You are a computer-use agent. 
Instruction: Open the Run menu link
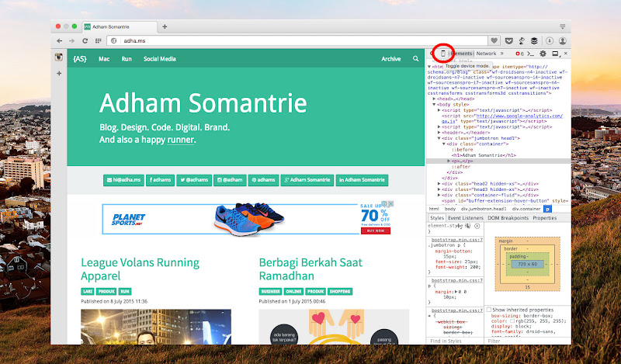tap(127, 59)
